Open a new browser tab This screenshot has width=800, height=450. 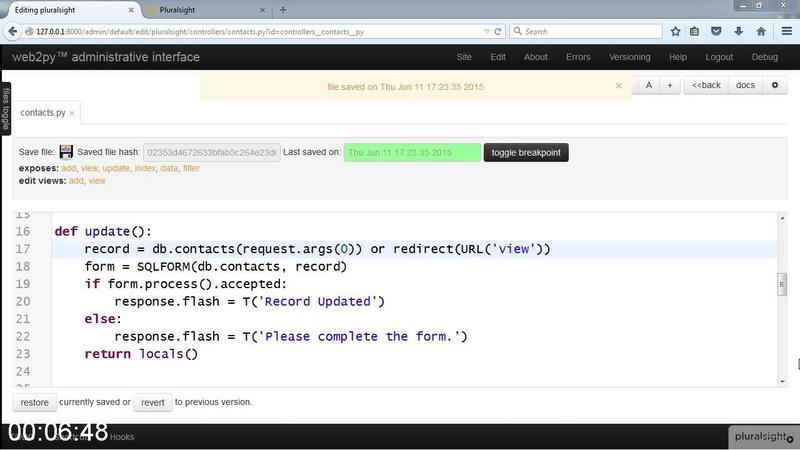pyautogui.click(x=283, y=10)
